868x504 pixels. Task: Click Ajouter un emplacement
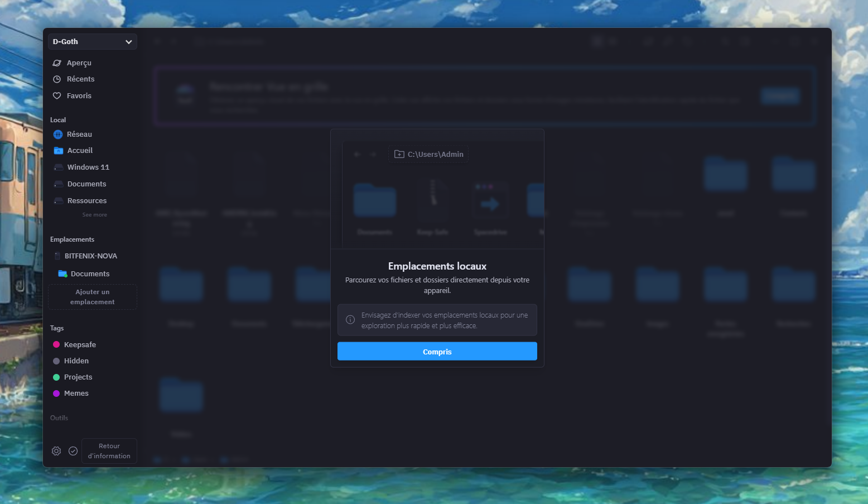(93, 297)
